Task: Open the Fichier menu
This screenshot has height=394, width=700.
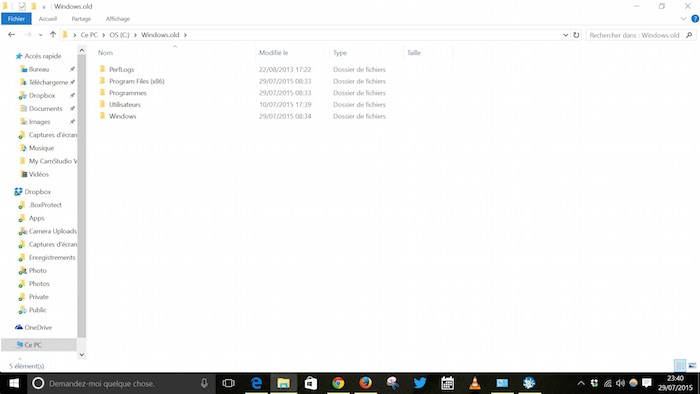Action: (16, 19)
